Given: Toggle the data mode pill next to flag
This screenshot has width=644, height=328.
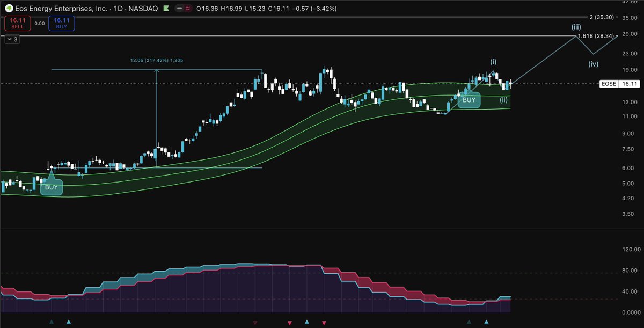Looking at the screenshot, I should [x=184, y=9].
